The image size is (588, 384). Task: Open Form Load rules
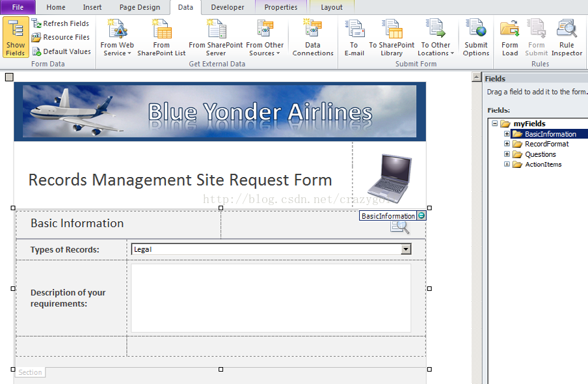(510, 38)
